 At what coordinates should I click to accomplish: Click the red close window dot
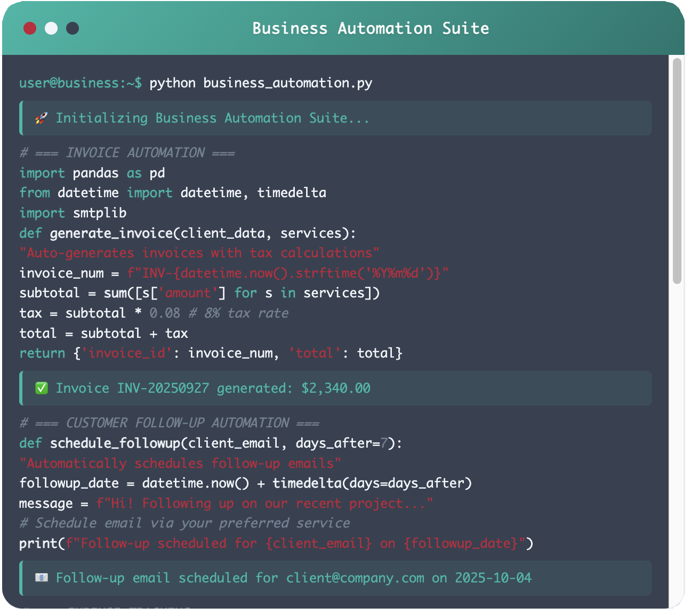(x=30, y=28)
